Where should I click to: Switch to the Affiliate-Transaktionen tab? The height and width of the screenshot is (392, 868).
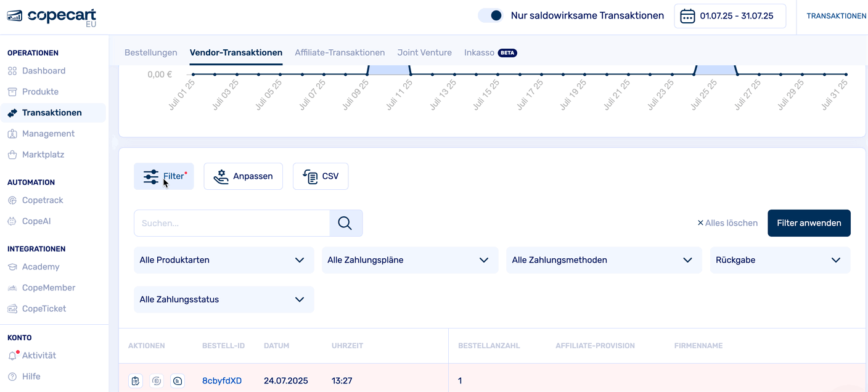click(x=340, y=53)
